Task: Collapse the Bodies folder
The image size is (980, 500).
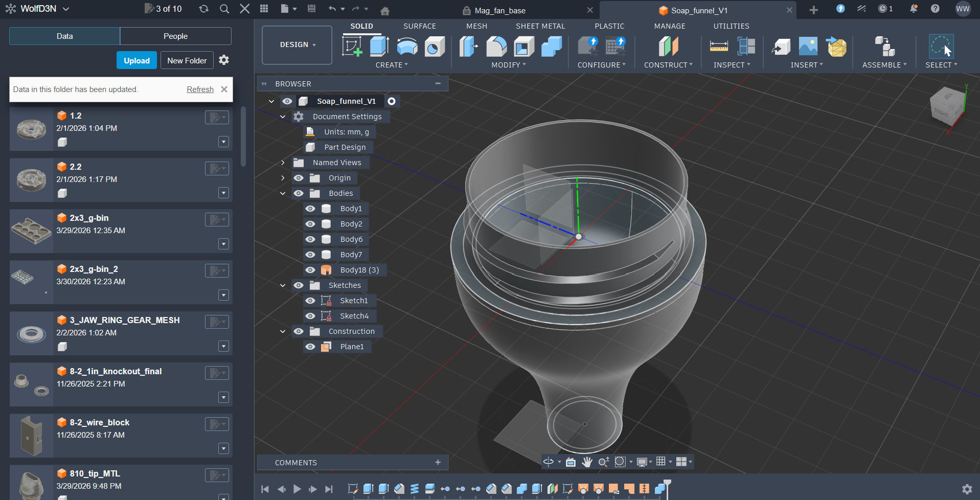Action: tap(283, 193)
